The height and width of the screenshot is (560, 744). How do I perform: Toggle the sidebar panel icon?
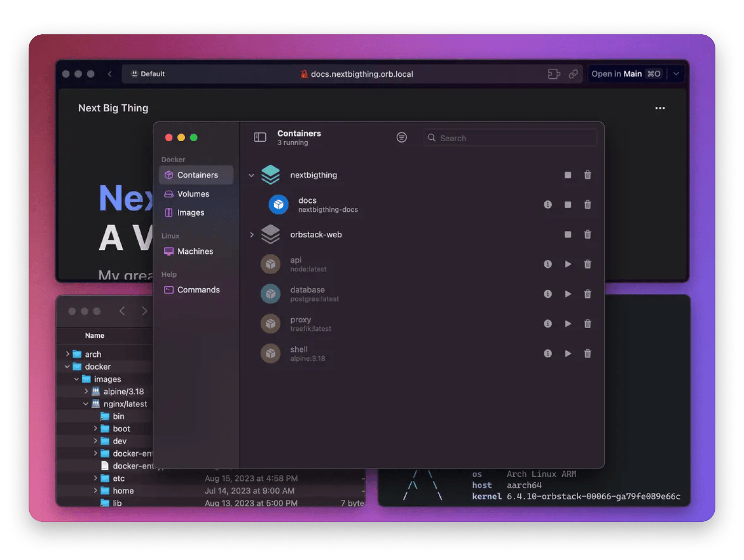tap(260, 137)
